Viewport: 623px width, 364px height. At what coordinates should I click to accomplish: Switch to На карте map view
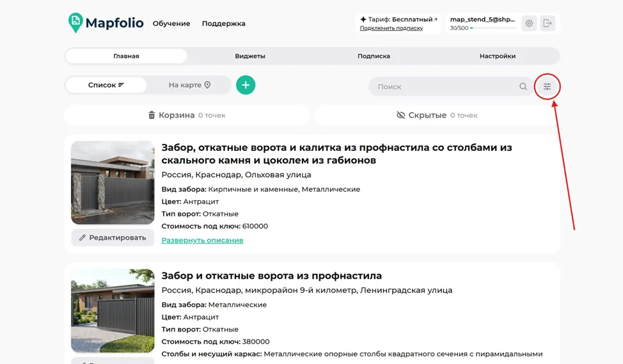pyautogui.click(x=189, y=85)
